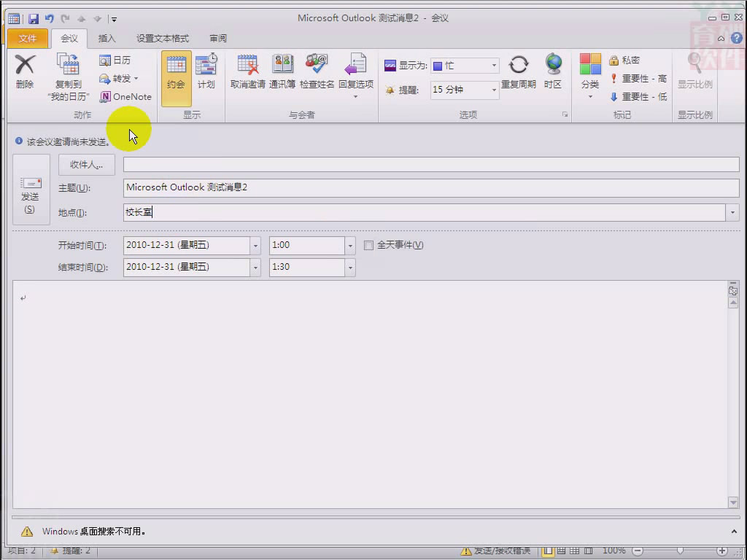
Task: Open the start date picker dropdown
Action: [x=255, y=246]
